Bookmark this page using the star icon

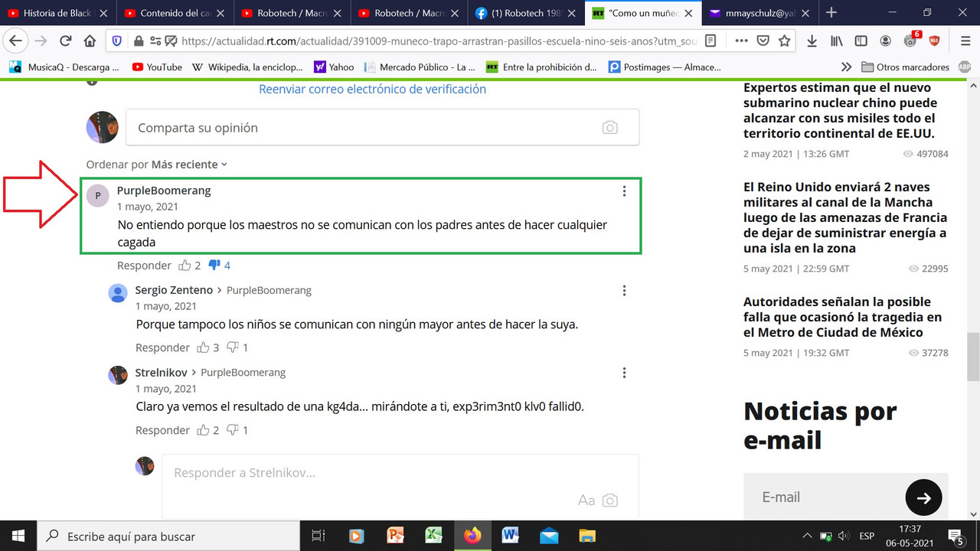786,41
